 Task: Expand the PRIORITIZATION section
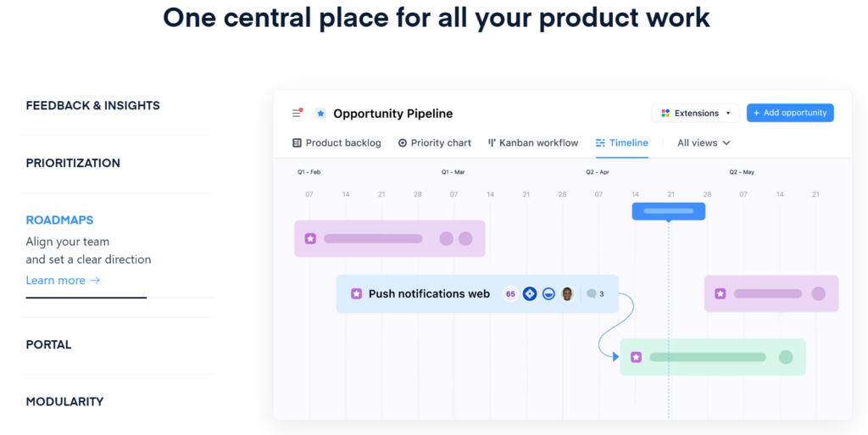[73, 163]
